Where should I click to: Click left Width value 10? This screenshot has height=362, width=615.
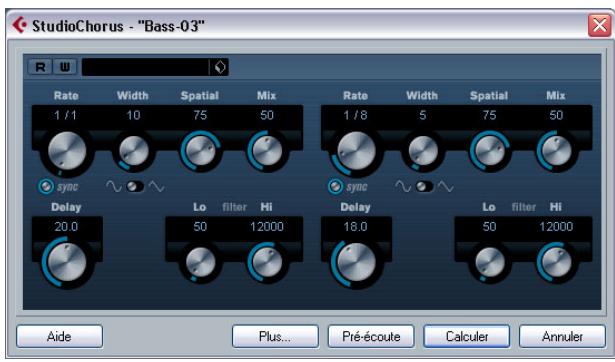pos(133,115)
